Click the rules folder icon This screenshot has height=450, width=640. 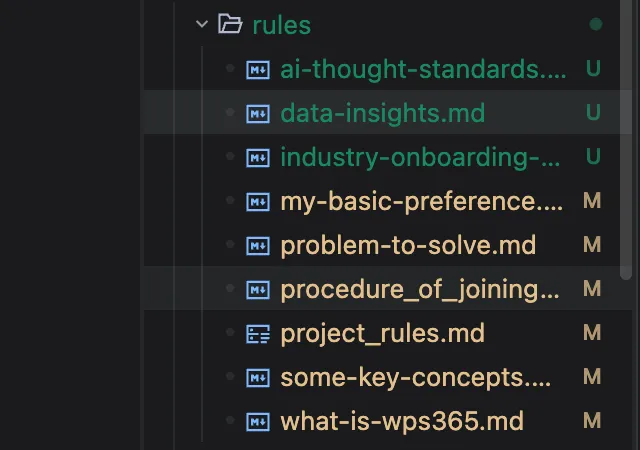point(231,24)
